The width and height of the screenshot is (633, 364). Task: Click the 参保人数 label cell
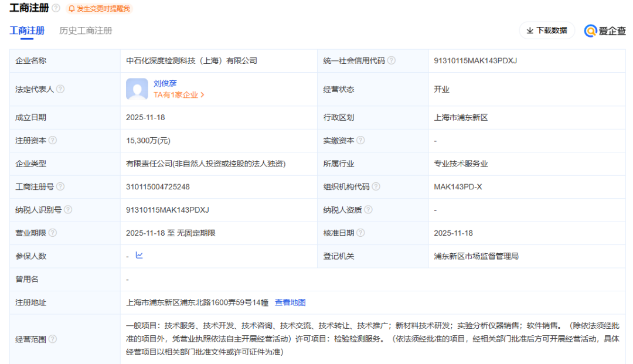pyautogui.click(x=65, y=256)
